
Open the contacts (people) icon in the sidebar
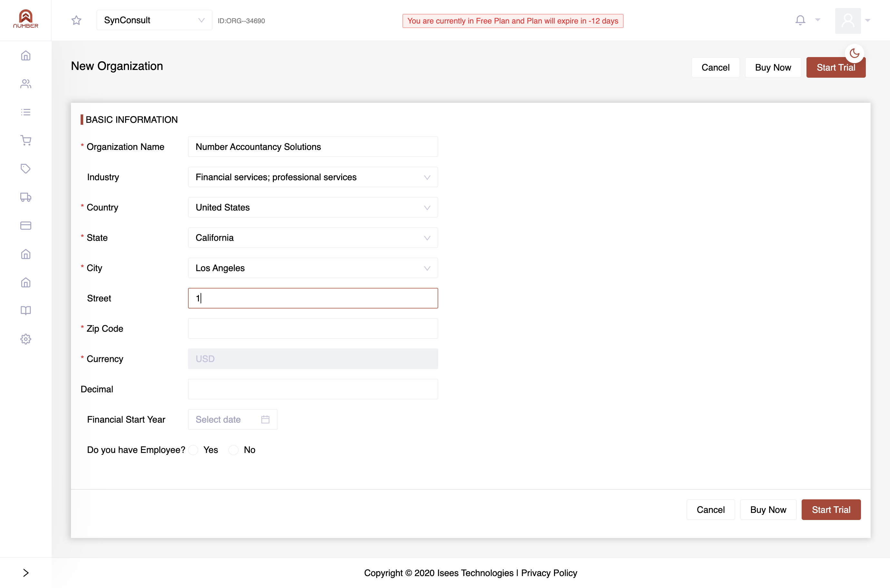click(x=26, y=83)
